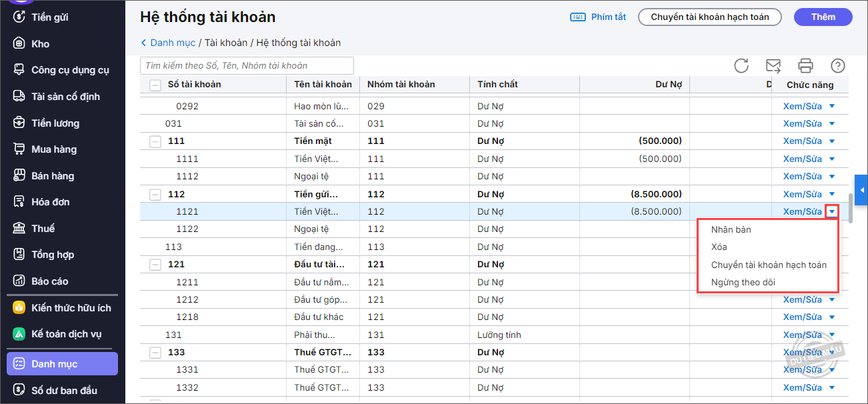Click the send email envelope icon
The width and height of the screenshot is (868, 404).
click(773, 65)
